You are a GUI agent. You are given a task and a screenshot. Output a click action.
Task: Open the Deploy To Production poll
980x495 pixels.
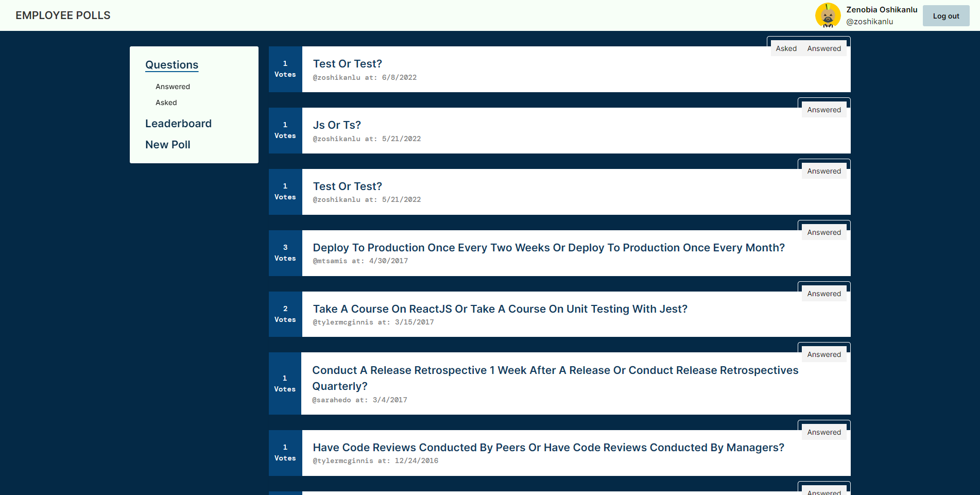tap(549, 248)
